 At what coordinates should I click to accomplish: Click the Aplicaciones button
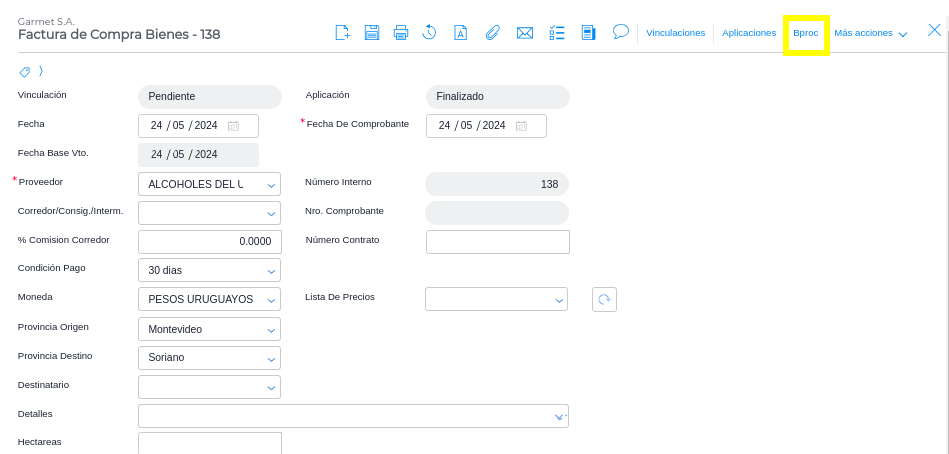748,33
